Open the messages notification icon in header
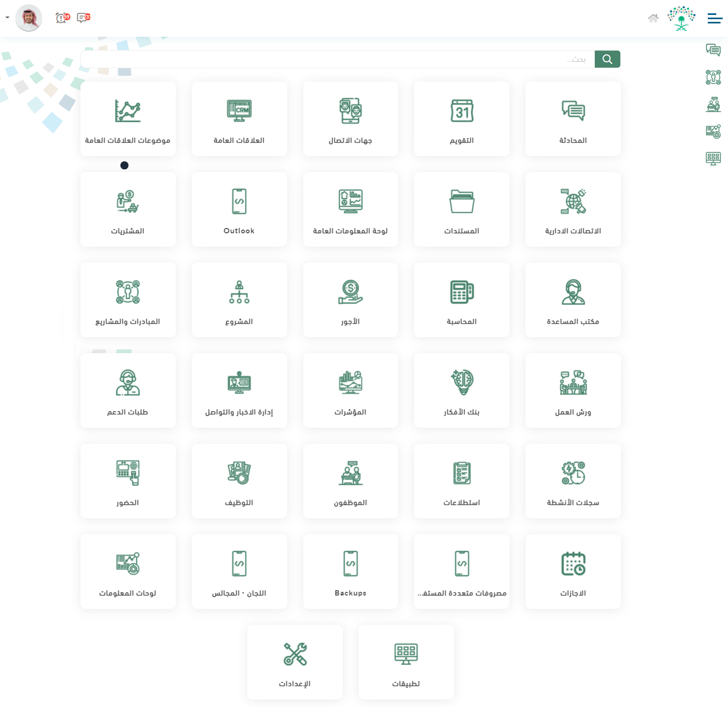 83,18
